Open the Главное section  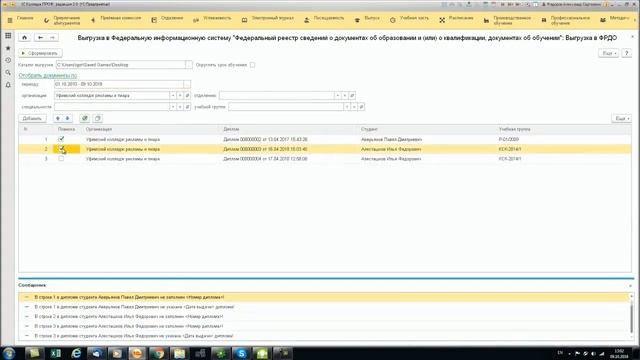tap(25, 18)
